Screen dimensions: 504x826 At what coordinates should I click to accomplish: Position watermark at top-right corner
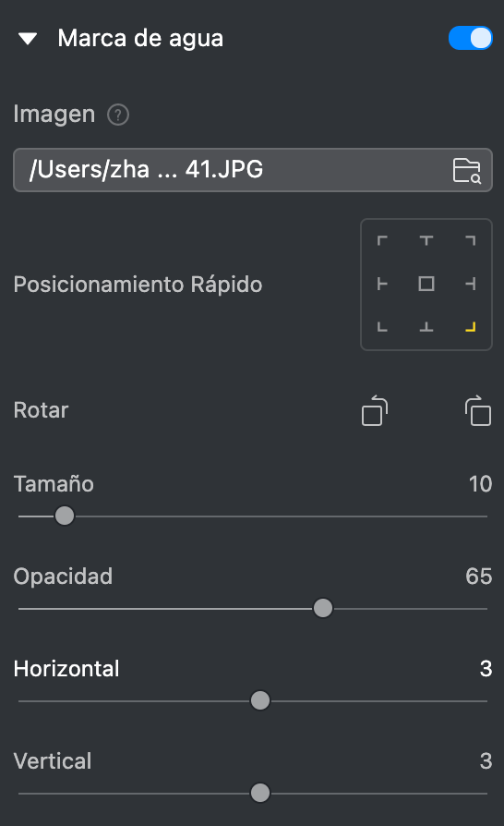tap(471, 241)
